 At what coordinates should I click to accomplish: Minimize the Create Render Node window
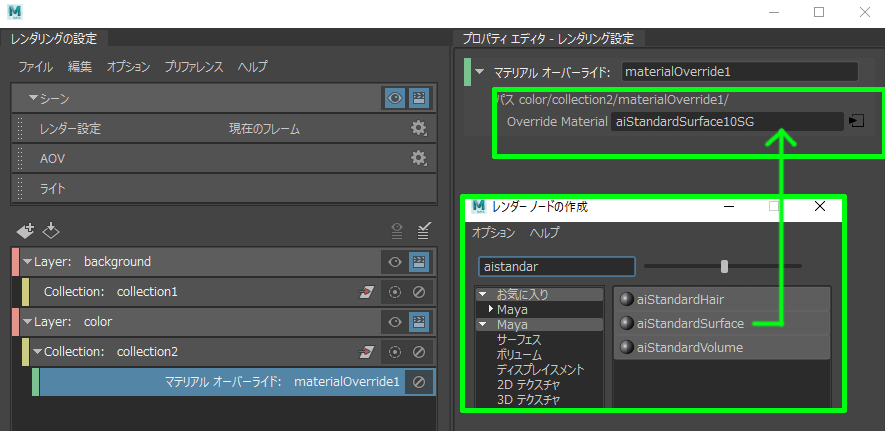729,206
